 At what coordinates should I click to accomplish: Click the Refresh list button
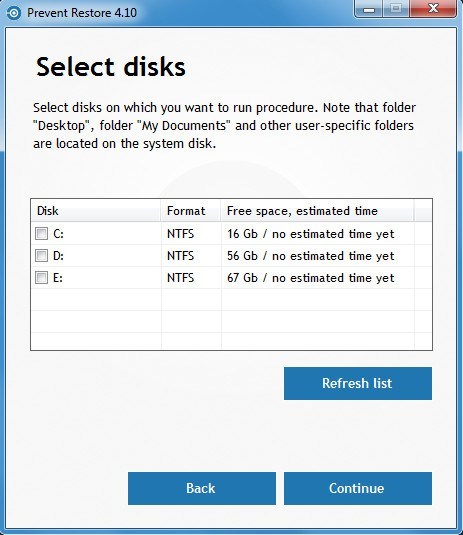[358, 383]
